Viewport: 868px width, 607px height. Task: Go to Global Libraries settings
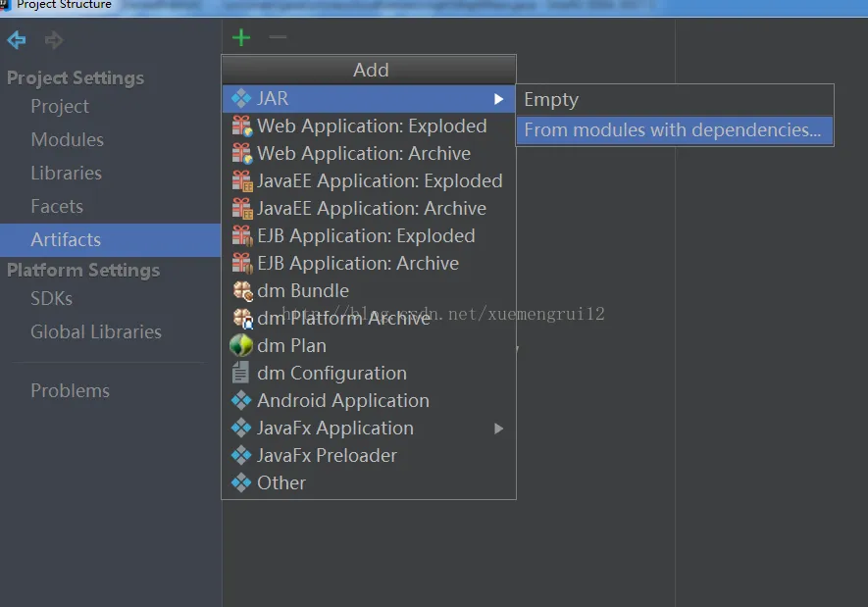95,332
